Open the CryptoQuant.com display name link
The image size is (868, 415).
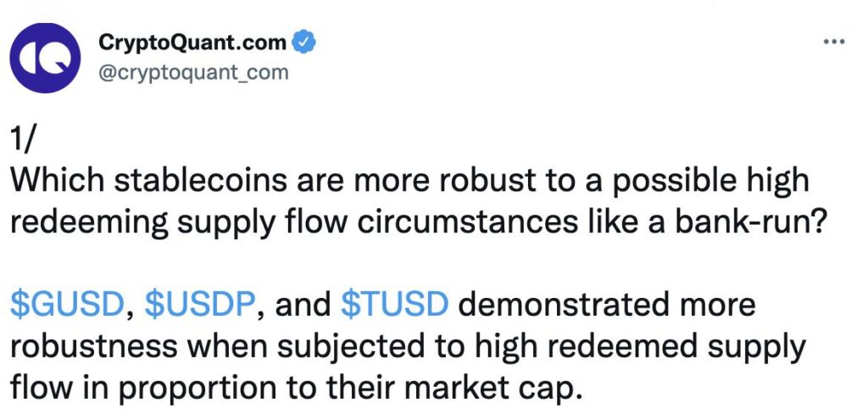(193, 41)
